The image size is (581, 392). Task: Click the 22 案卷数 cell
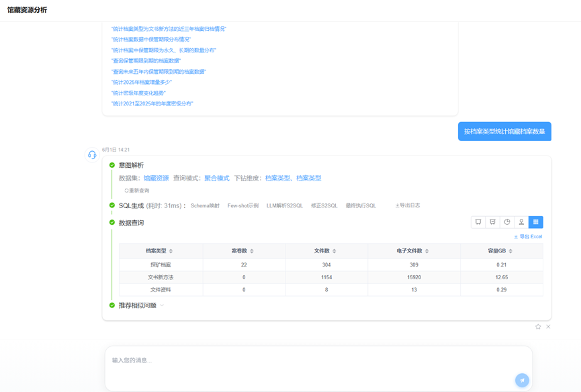pos(244,264)
